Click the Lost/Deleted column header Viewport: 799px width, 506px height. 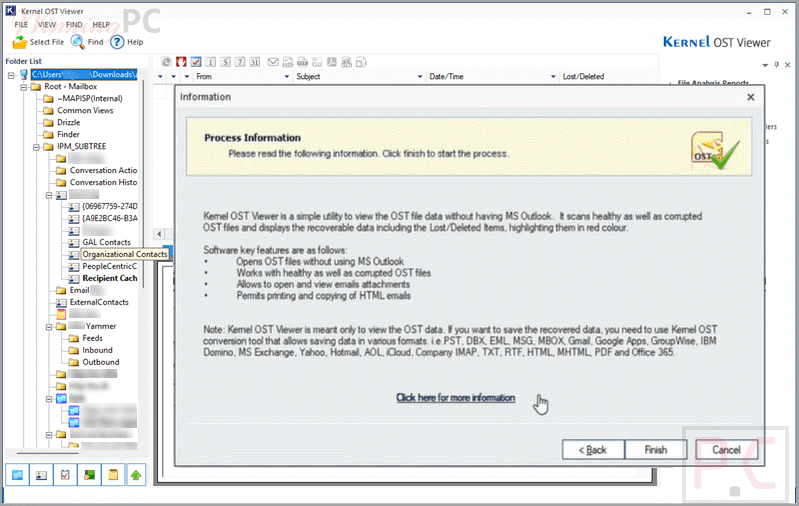(x=583, y=76)
